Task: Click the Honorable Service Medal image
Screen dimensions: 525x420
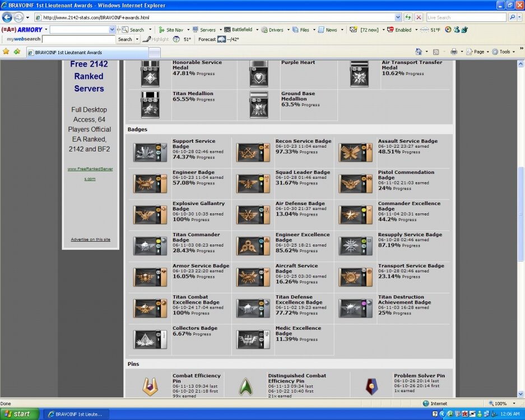Action: point(150,73)
